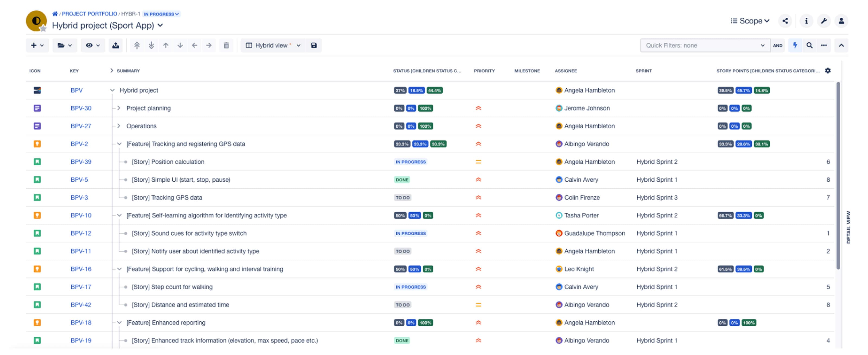
Task: Click the PRIORITY column header
Action: coord(484,71)
